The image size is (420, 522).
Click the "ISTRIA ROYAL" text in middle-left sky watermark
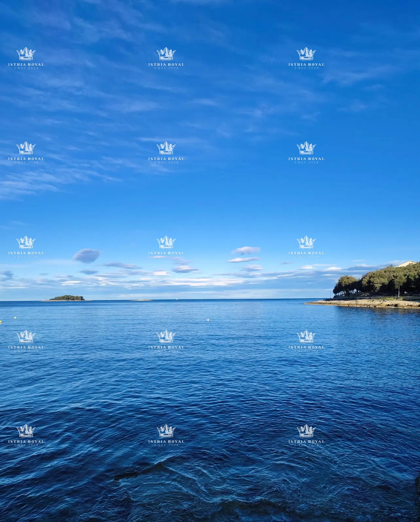click(26, 159)
